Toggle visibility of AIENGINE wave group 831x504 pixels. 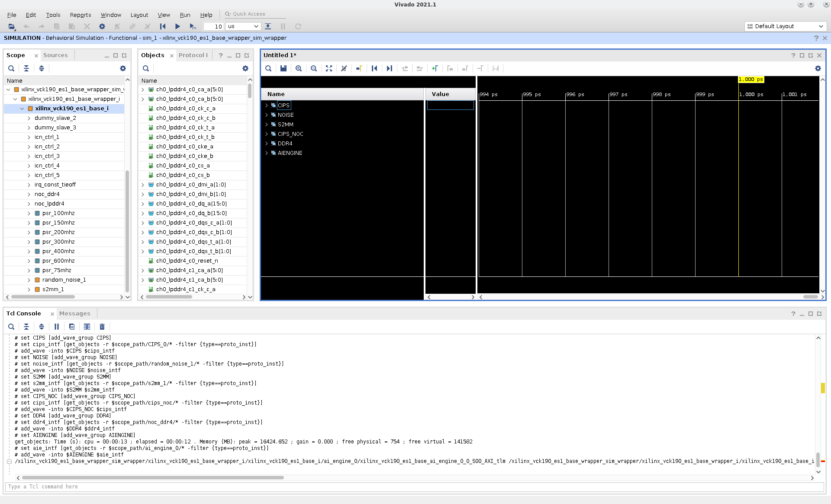pos(267,153)
